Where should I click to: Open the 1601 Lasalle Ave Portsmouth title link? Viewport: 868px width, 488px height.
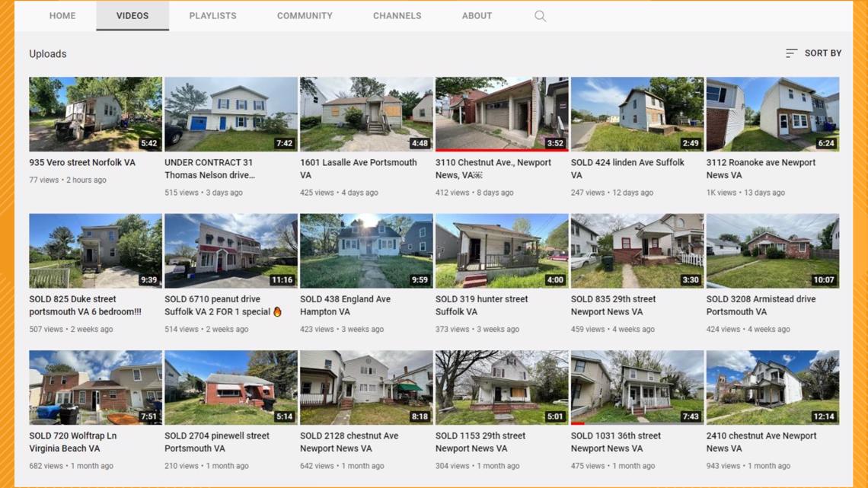coord(358,169)
